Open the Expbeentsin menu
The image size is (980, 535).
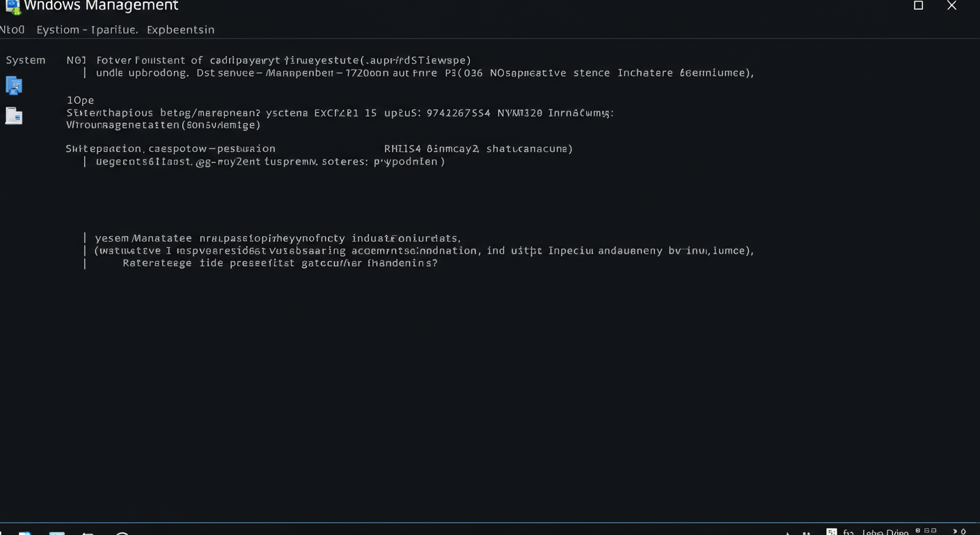coord(180,30)
